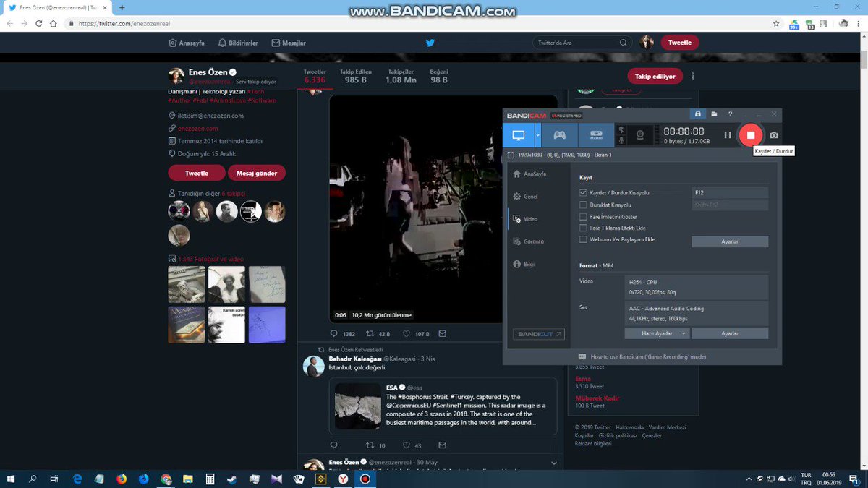The image size is (868, 488).
Task: Switch Bandicam to HDMI device recording mode
Action: [595, 135]
